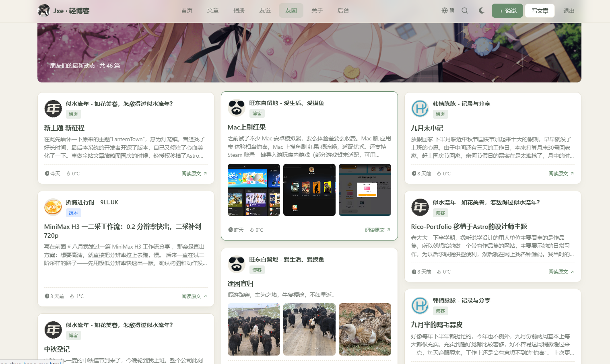
Task: Open third Mac上刷红果 screenshot thumbnail
Action: pos(365,190)
